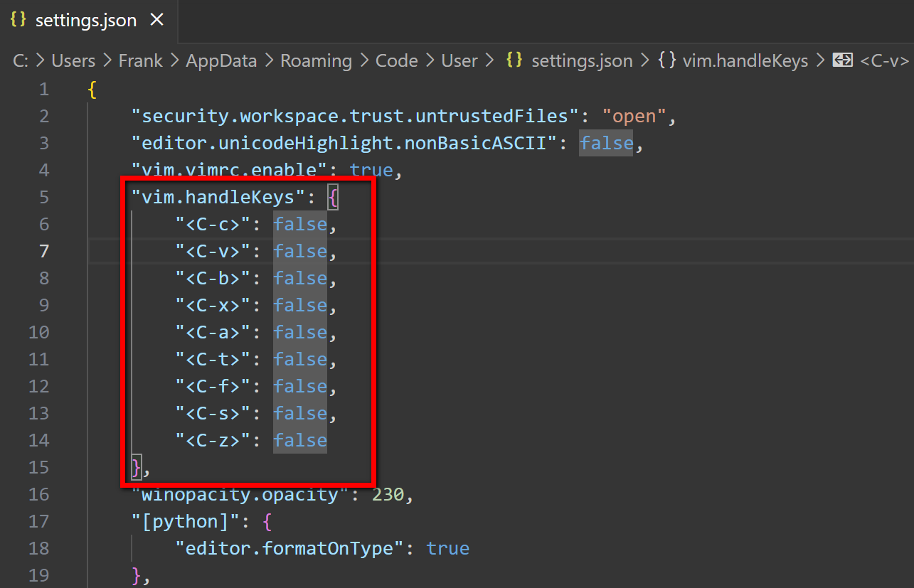Click the braces icon before settings.json breadcrumb
This screenshot has width=914, height=588.
pos(514,61)
